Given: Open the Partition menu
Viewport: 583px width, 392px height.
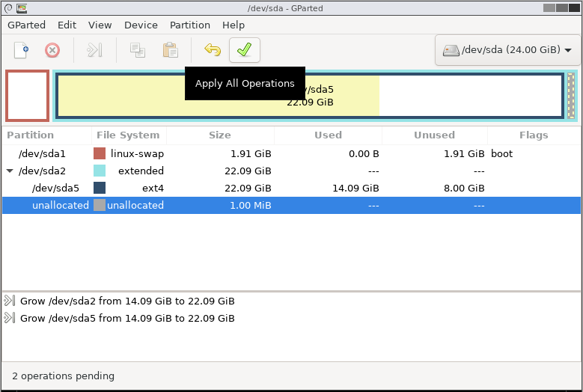Looking at the screenshot, I should coord(190,25).
